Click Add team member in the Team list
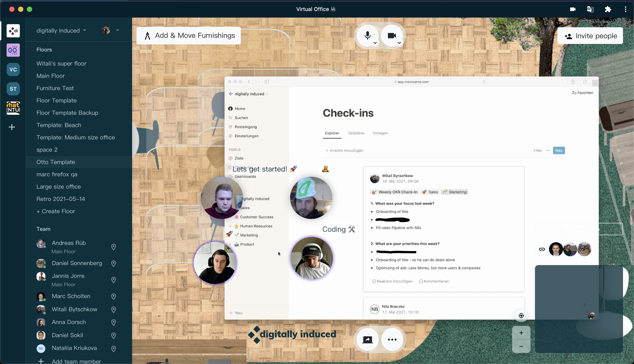 tap(76, 361)
